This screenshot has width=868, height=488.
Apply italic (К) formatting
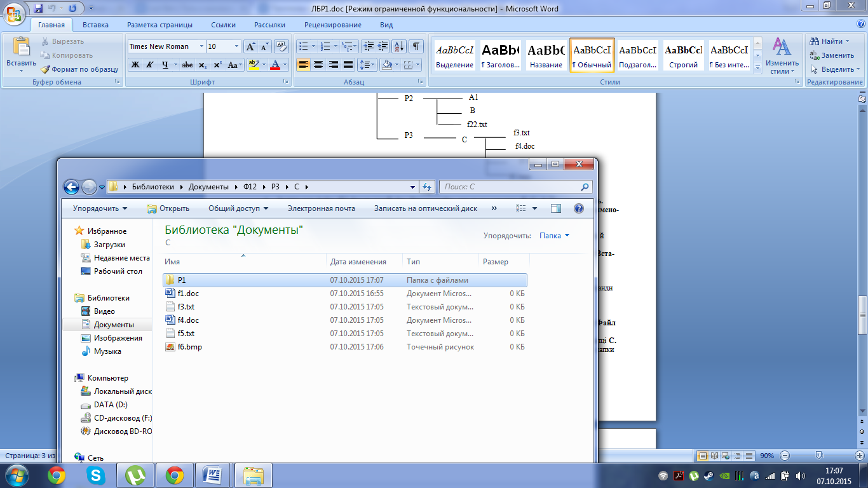pyautogui.click(x=150, y=65)
